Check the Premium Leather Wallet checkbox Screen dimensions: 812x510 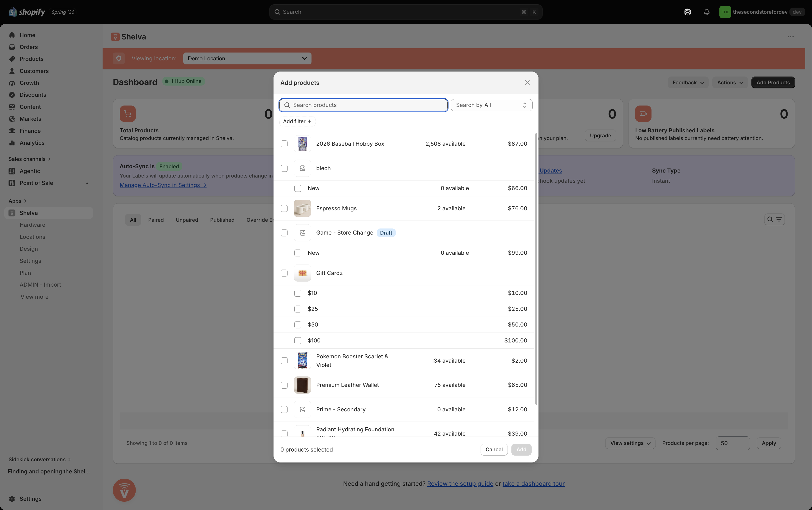pos(284,385)
